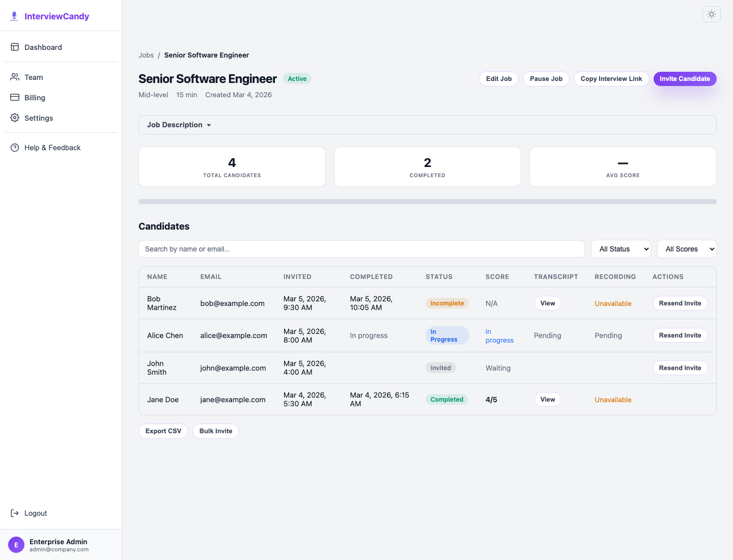View Jane Doe's transcript
This screenshot has width=733, height=560.
point(548,399)
